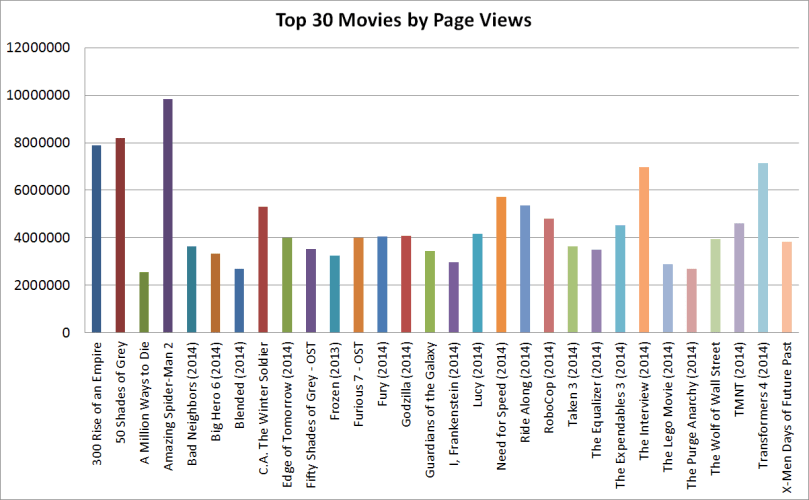
Task: Click the Edge of Tomorrow (2014) axis label
Action: tap(287, 414)
